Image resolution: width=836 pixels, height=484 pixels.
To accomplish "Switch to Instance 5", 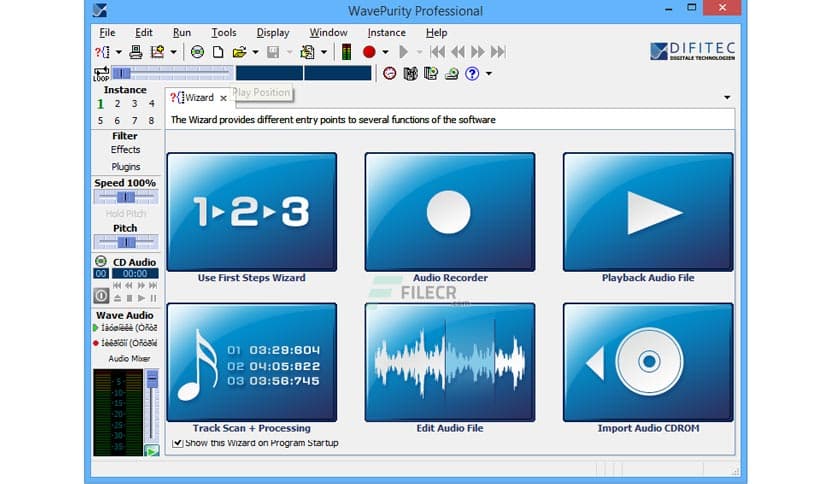I will click(100, 120).
